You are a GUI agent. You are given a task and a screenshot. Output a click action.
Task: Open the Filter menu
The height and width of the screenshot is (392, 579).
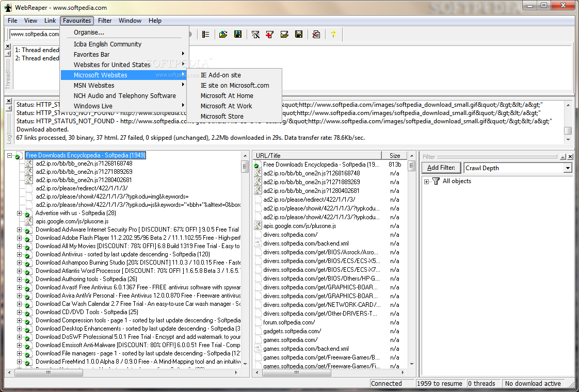[x=105, y=21]
